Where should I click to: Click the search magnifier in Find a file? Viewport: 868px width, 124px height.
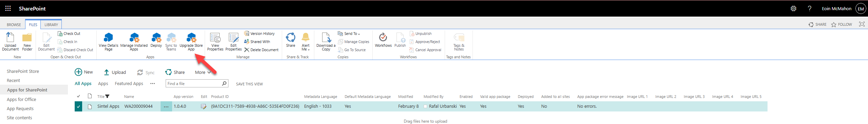click(224, 83)
